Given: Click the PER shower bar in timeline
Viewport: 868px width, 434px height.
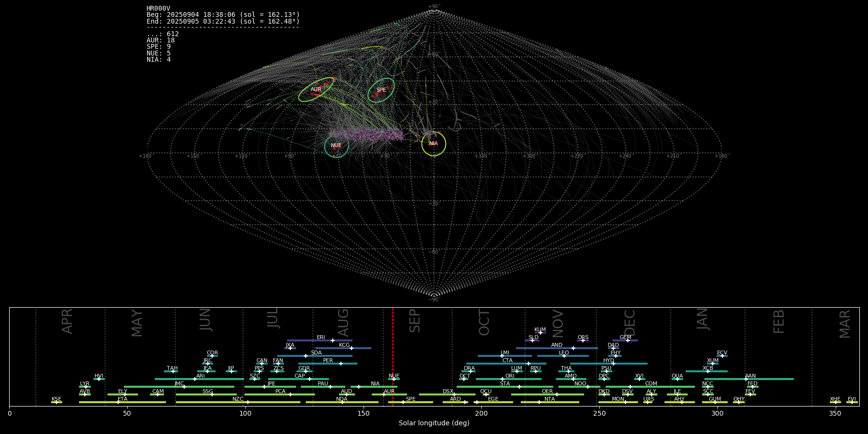Looking at the screenshot, I should click(328, 364).
